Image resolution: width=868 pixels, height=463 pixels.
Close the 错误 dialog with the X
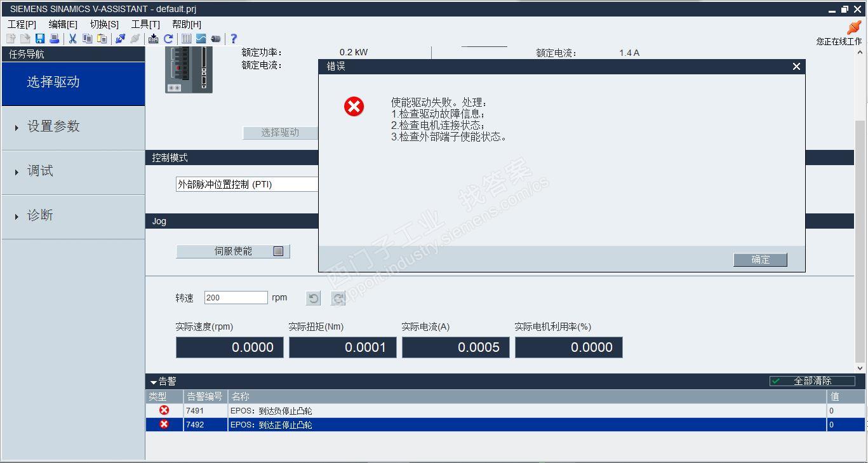796,67
